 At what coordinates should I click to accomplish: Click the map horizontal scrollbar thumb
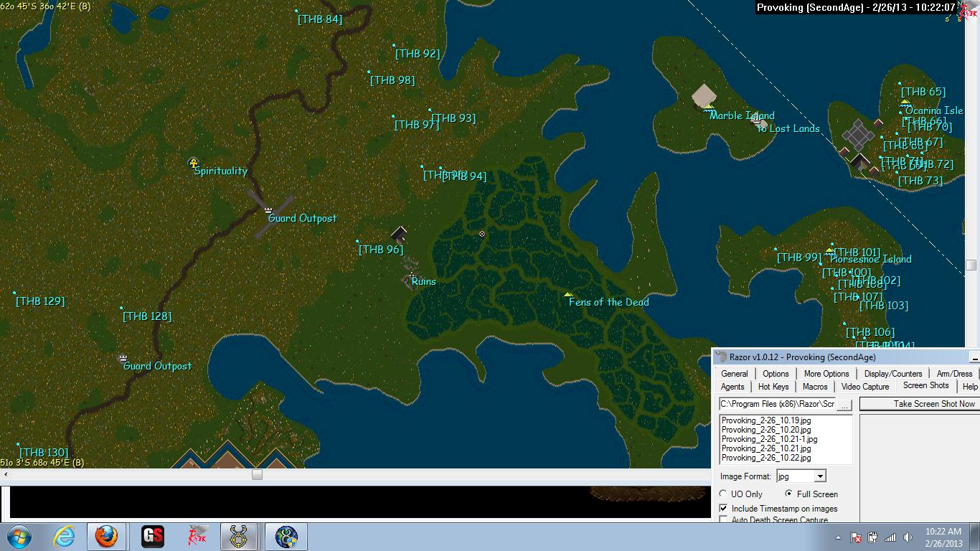coord(257,474)
